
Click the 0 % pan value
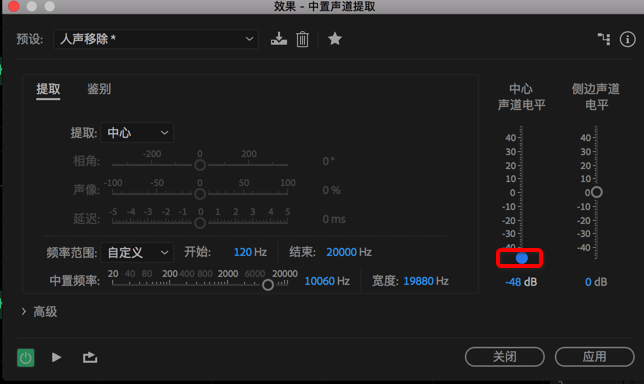(x=331, y=190)
